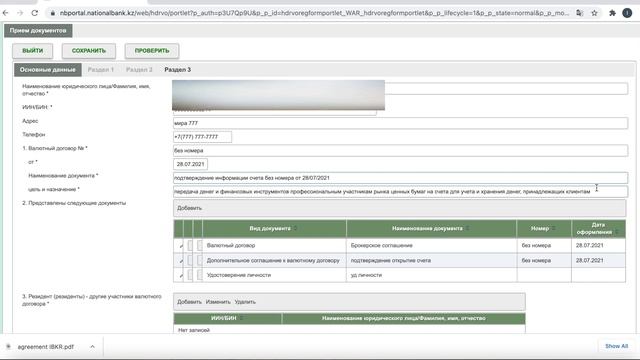Switch to Раздел 1 tab
Viewport: 640px width, 360px height.
101,70
